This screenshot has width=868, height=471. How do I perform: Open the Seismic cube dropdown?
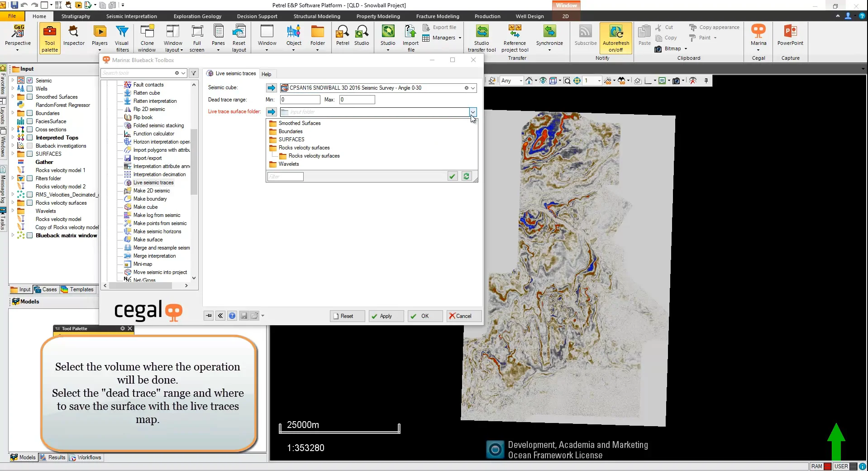coord(473,88)
